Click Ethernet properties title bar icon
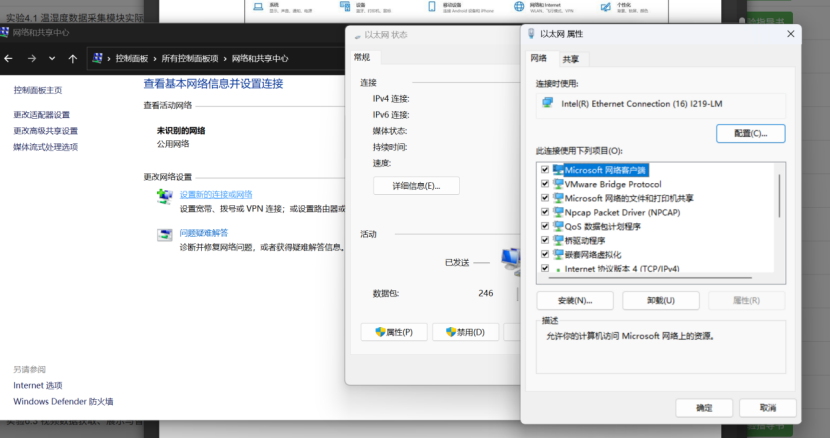This screenshot has width=830, height=438. [x=531, y=34]
